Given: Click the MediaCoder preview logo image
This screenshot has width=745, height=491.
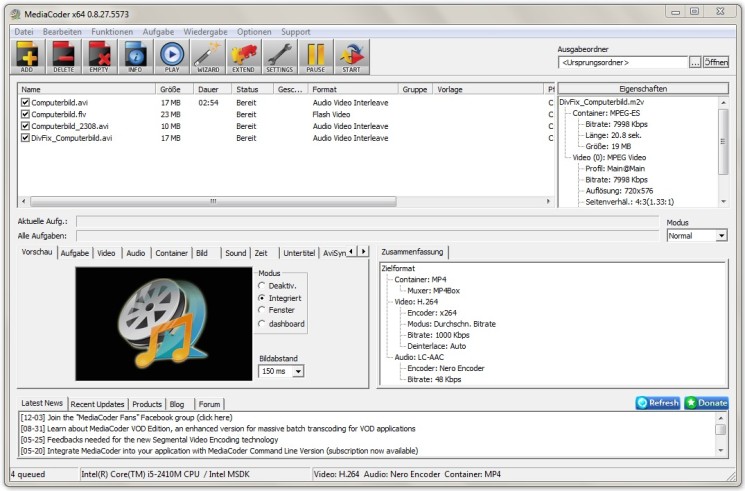Looking at the screenshot, I should coord(164,324).
